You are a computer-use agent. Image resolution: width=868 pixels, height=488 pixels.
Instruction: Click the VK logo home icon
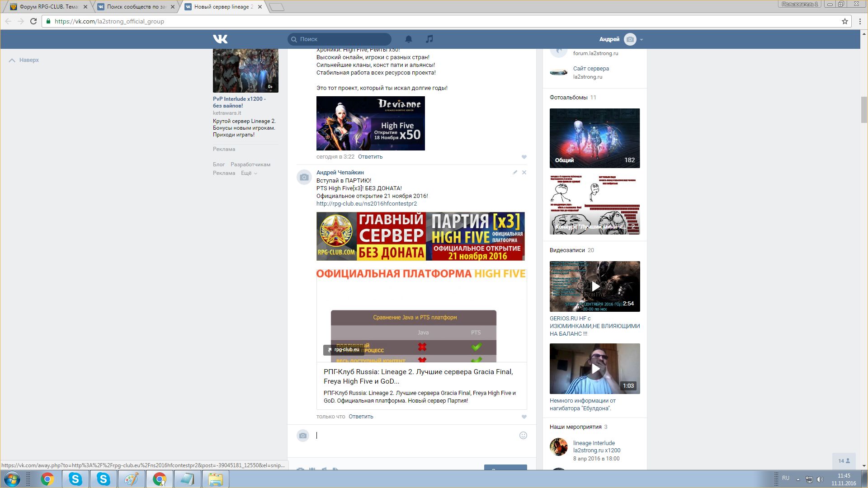coord(220,39)
